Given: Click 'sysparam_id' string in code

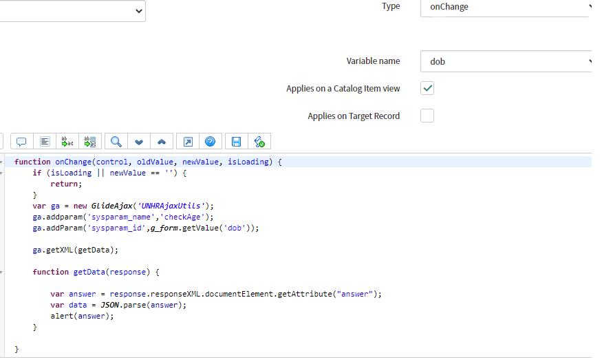Looking at the screenshot, I should 117,228.
